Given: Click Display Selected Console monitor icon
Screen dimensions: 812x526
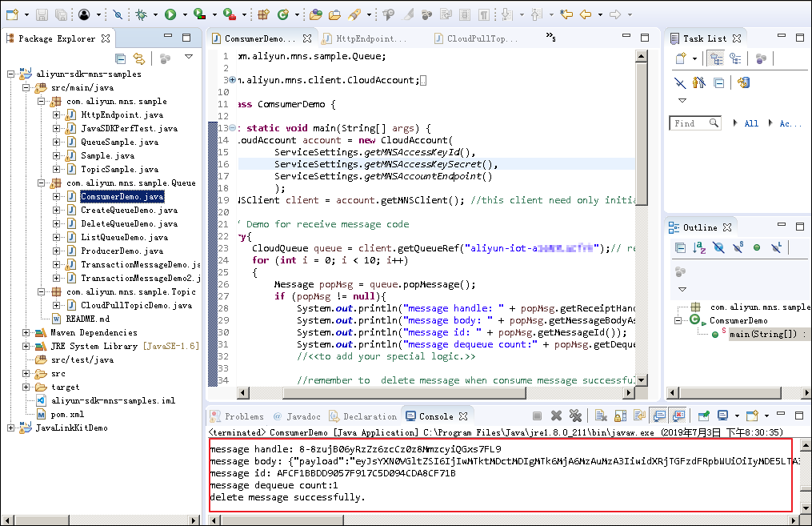Looking at the screenshot, I should coord(722,416).
